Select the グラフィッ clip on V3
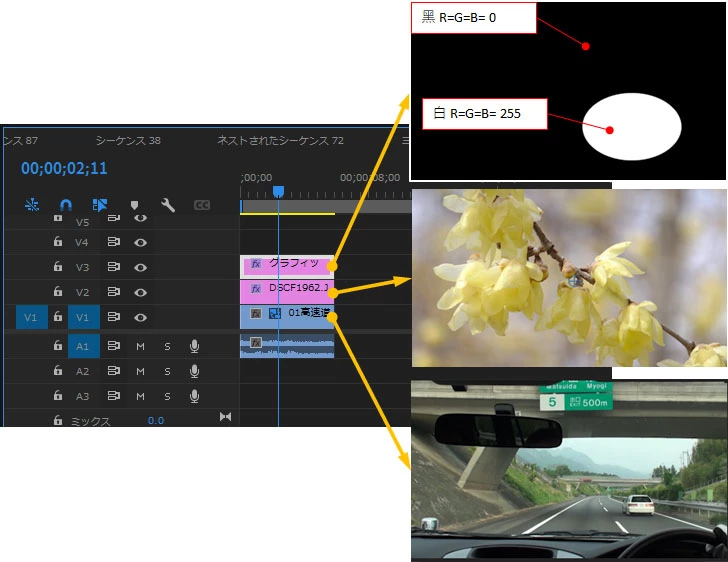The height and width of the screenshot is (562, 728). (x=287, y=266)
